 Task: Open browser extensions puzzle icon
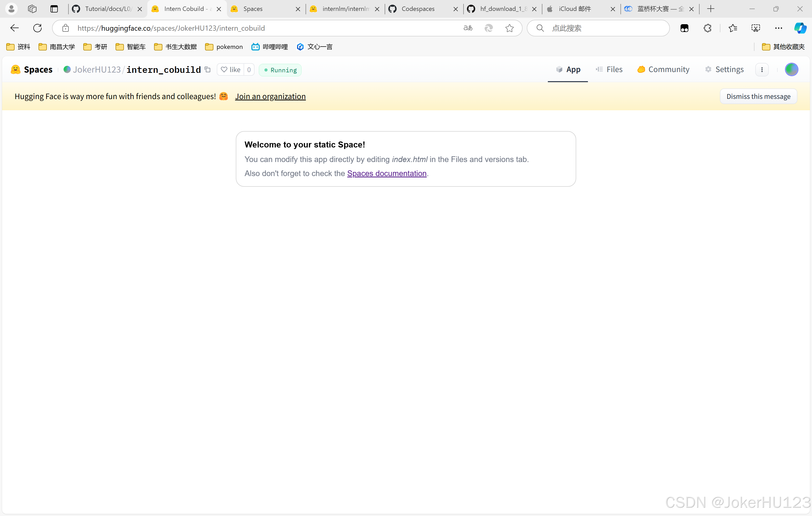point(707,28)
